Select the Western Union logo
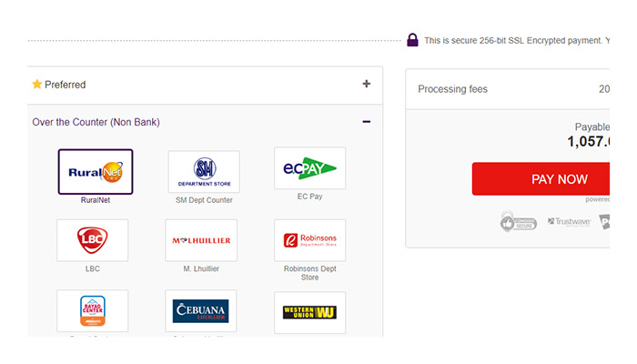 pos(309,312)
